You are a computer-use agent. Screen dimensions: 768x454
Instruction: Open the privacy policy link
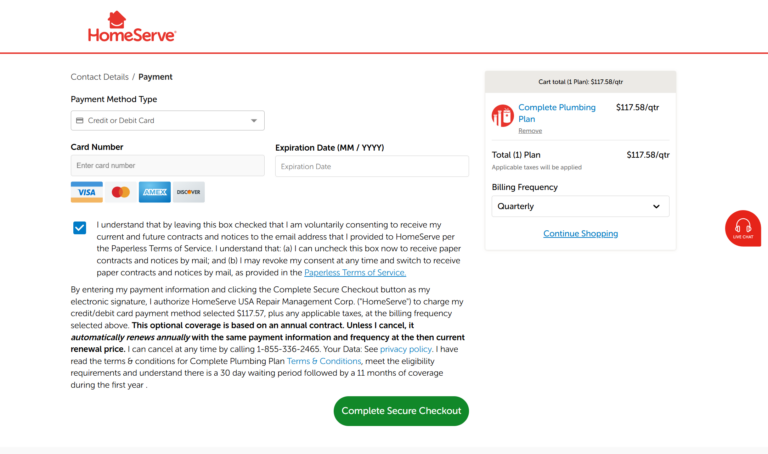(x=406, y=349)
